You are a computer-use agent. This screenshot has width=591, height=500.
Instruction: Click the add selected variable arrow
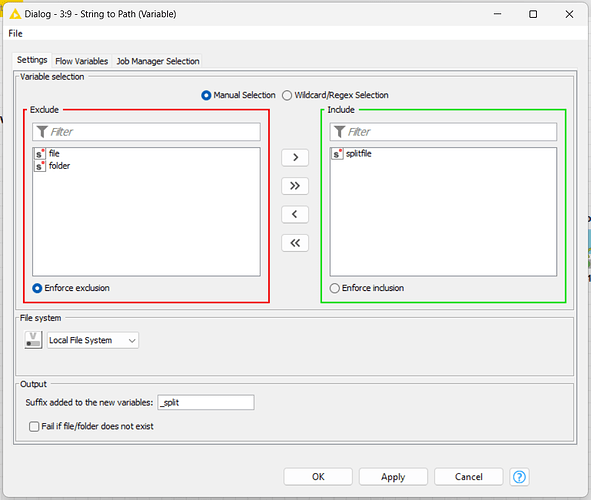point(295,157)
